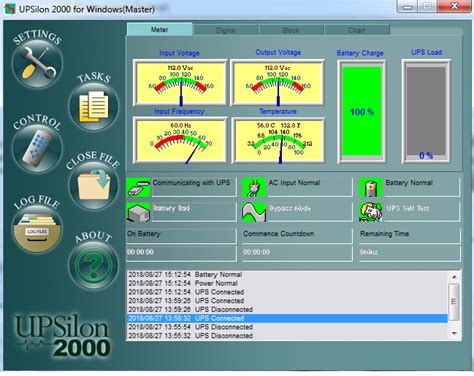Open the Log File drawer icon
The image size is (474, 376).
point(37,229)
